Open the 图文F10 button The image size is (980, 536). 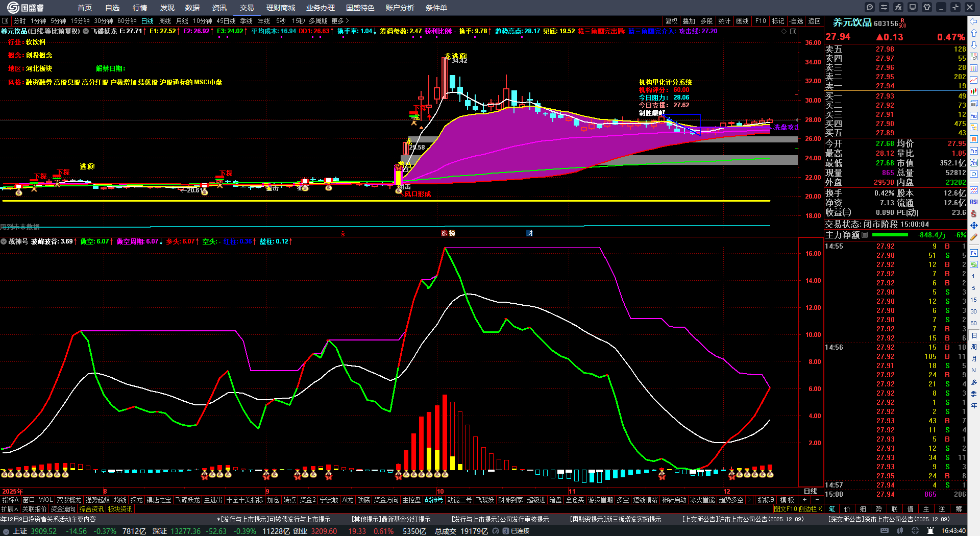(786, 509)
